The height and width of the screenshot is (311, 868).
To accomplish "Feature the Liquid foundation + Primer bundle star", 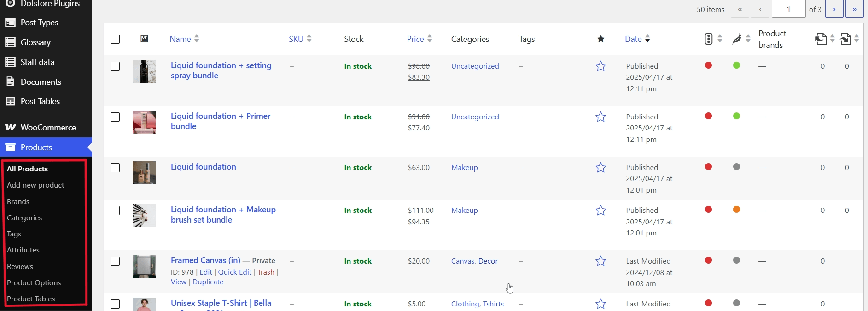I will [x=600, y=117].
